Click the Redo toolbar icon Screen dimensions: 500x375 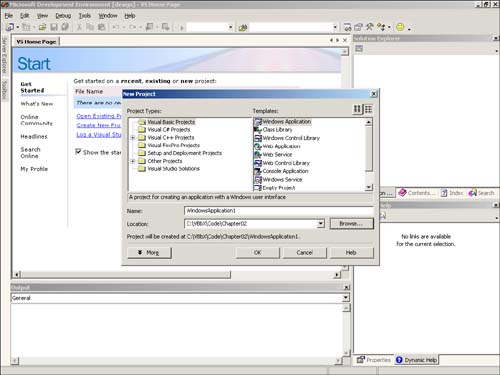coord(132,27)
